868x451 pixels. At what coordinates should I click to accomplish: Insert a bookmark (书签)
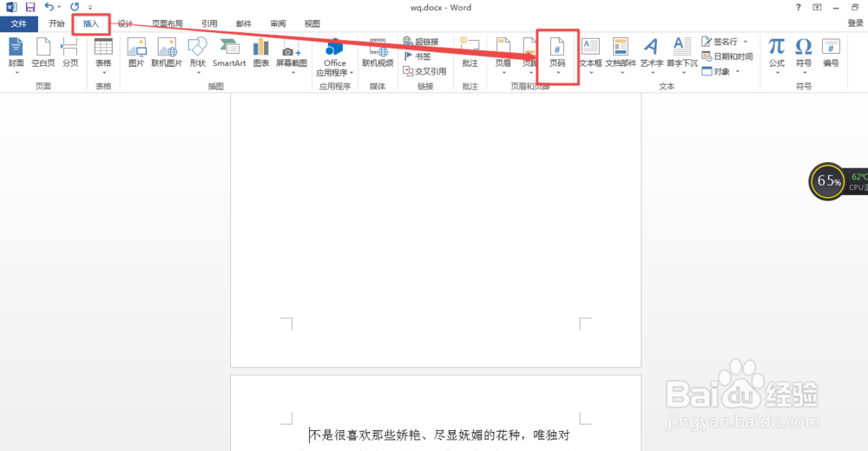(418, 56)
